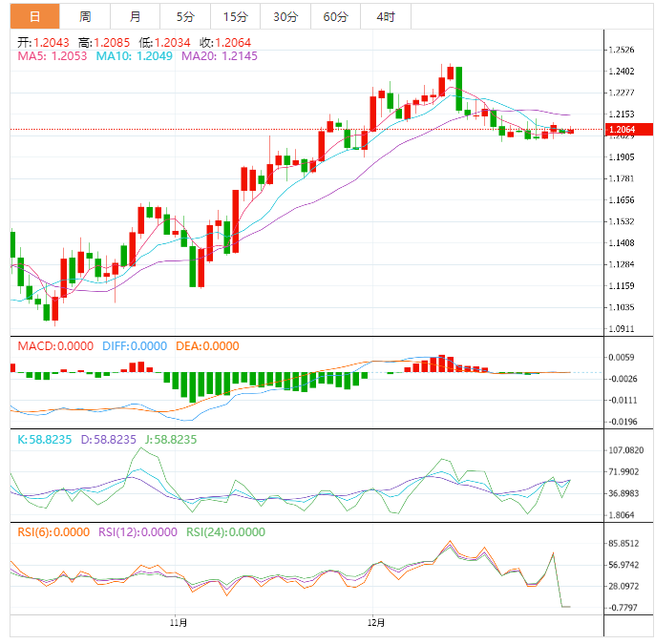Open the 5分 timeframe tab
Screen dimensions: 655x644
185,16
